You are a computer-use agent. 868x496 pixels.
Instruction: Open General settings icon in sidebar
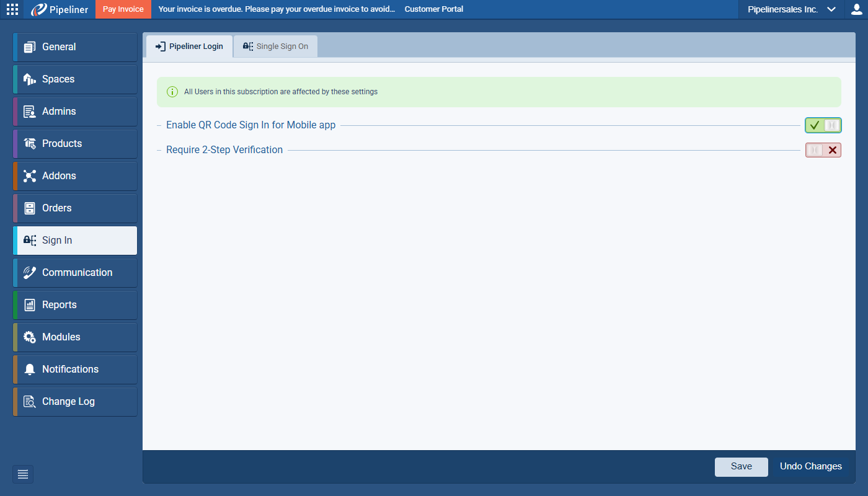click(x=29, y=47)
